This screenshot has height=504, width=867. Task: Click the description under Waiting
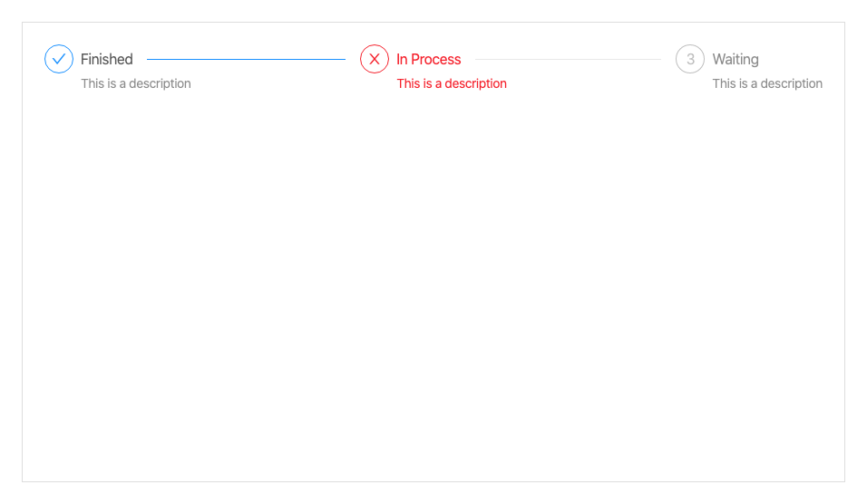coord(766,83)
